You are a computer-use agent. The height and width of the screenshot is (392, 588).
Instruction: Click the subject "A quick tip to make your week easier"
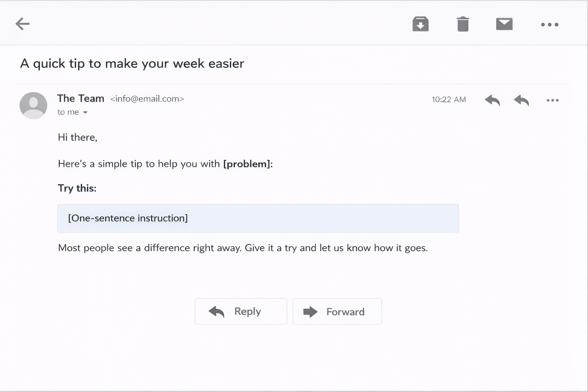point(132,64)
